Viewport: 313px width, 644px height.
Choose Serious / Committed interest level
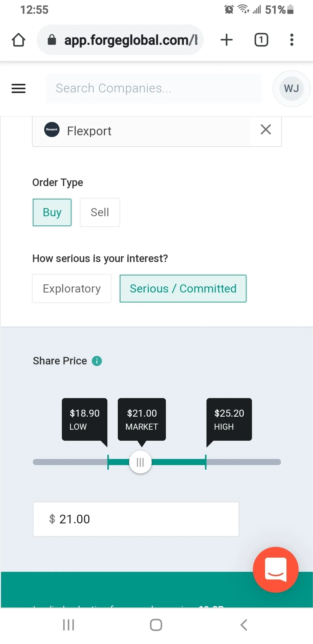(183, 288)
